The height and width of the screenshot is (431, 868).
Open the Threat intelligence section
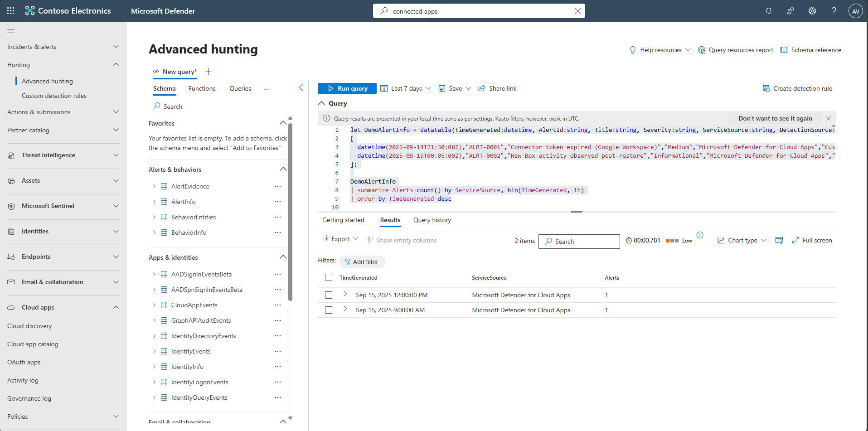(x=63, y=155)
